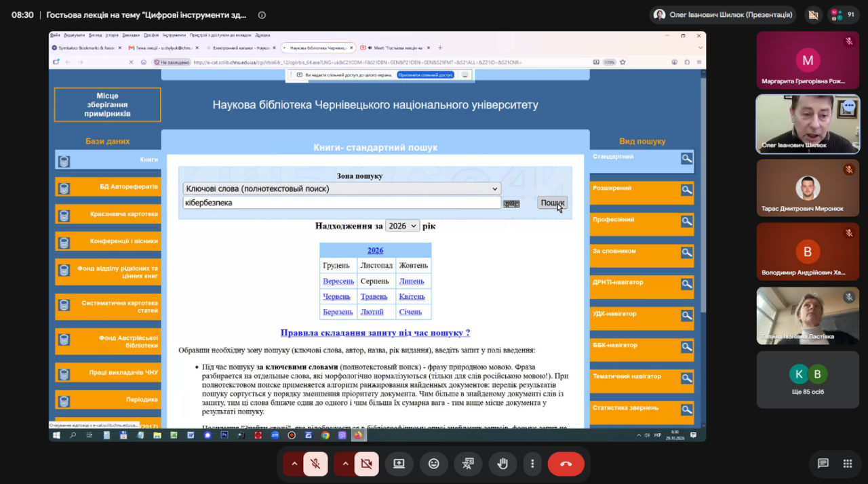Raise your hand in the meeting
The height and width of the screenshot is (484, 868).
502,464
